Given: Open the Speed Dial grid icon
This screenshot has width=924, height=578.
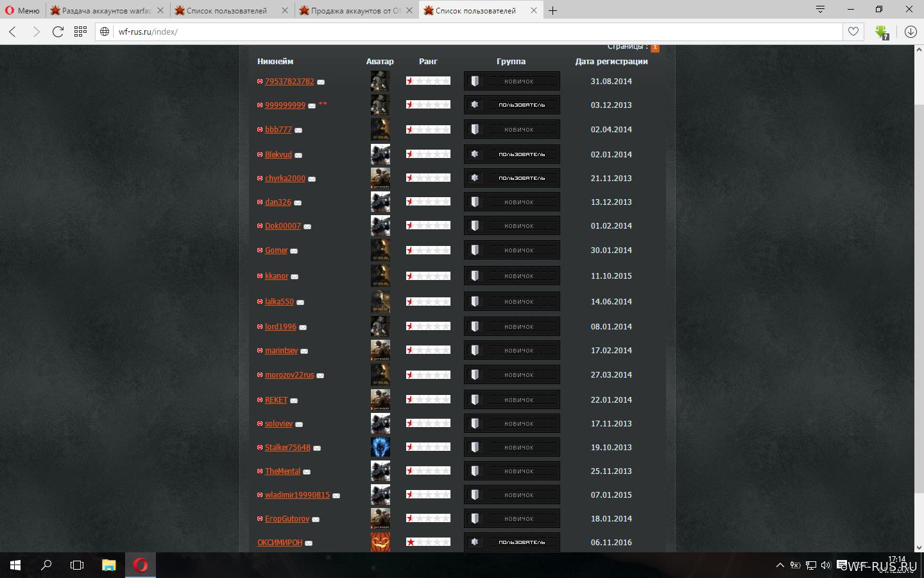Looking at the screenshot, I should point(80,31).
